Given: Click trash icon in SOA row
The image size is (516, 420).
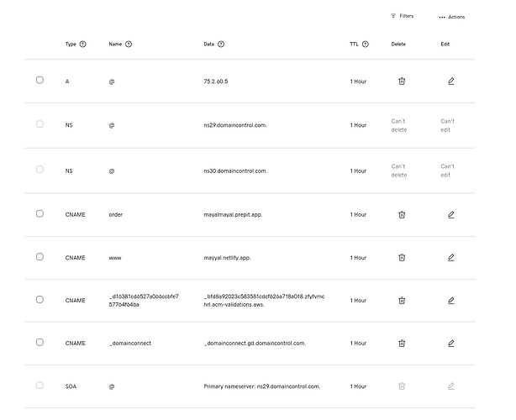Looking at the screenshot, I should coord(402,386).
